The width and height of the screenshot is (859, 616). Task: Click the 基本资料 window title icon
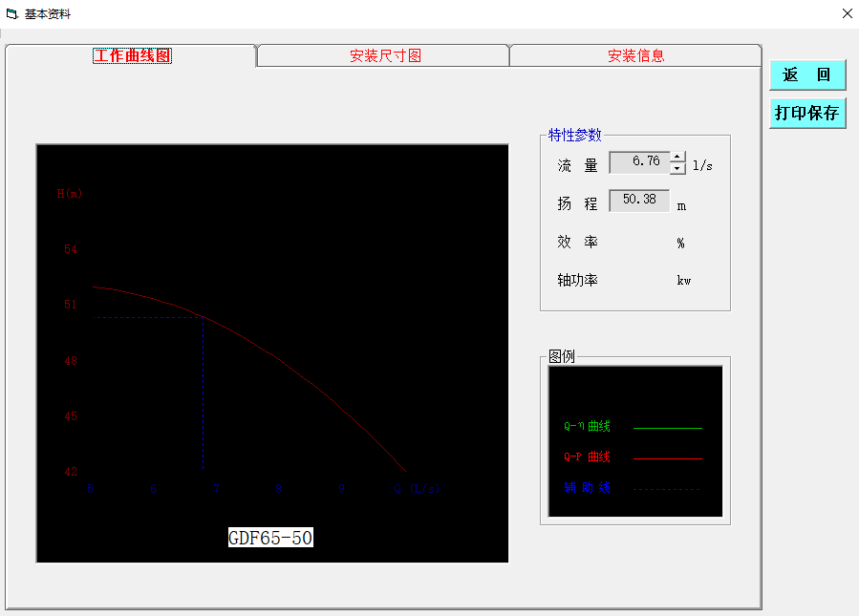[x=11, y=13]
